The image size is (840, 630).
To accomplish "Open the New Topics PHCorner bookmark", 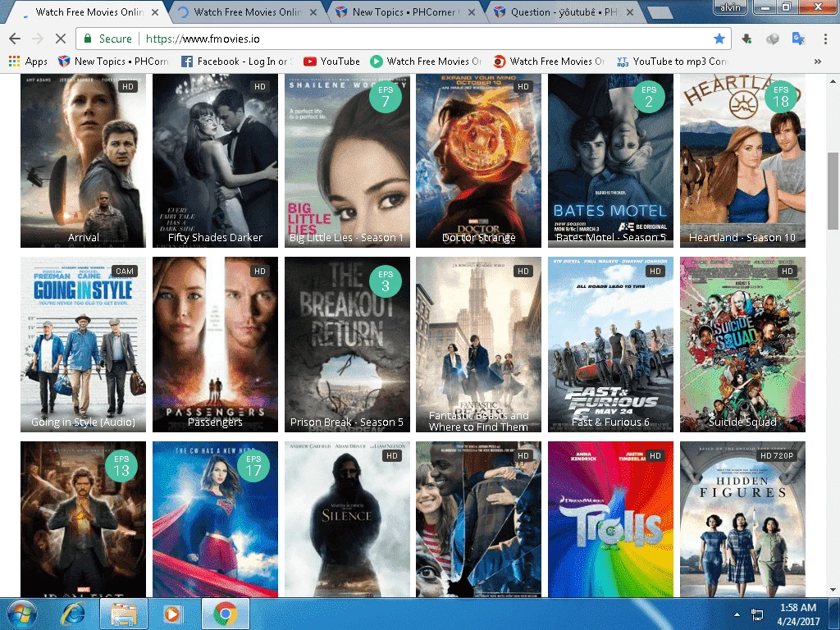I will [113, 61].
